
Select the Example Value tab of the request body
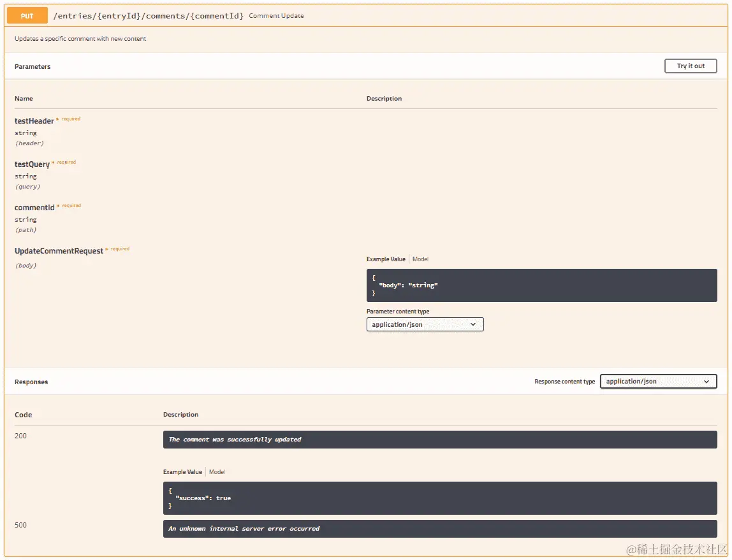(385, 259)
